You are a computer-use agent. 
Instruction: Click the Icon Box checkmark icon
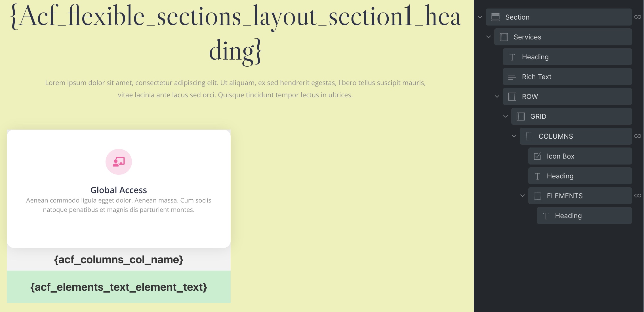pyautogui.click(x=537, y=156)
